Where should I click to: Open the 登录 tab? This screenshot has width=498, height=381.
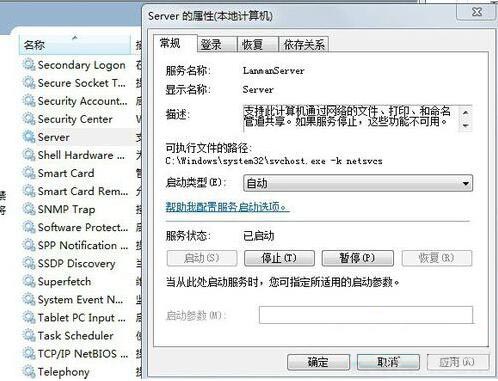coord(217,44)
